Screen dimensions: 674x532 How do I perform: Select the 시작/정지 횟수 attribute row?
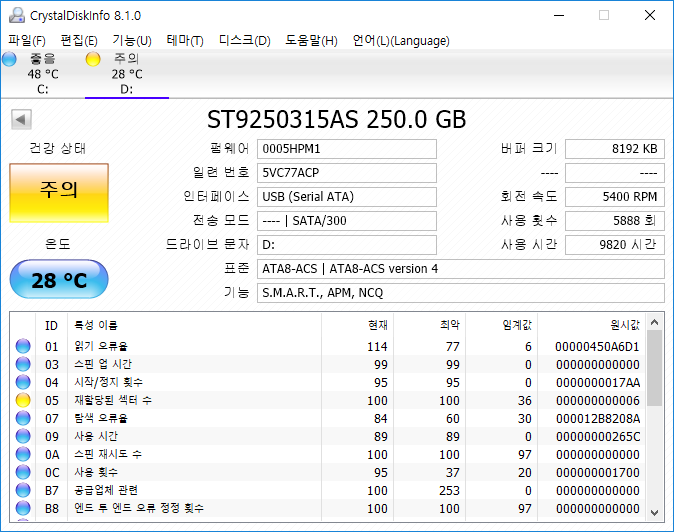click(x=328, y=382)
